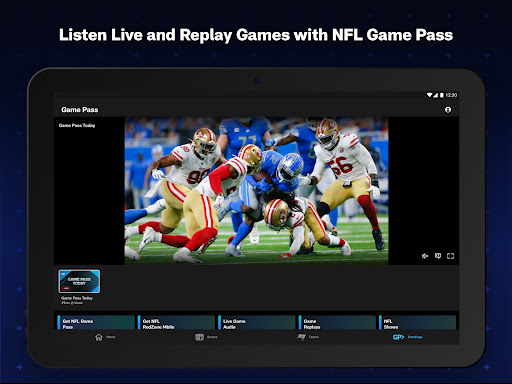Viewport: 512px width, 384px height.
Task: Select the Teams tab label
Action: pyautogui.click(x=314, y=337)
